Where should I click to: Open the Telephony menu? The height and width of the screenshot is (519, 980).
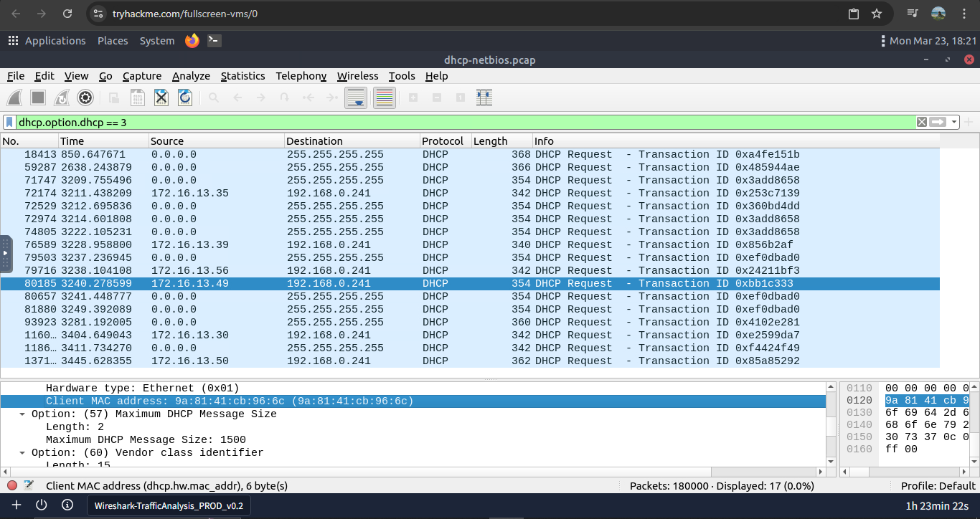pos(301,76)
